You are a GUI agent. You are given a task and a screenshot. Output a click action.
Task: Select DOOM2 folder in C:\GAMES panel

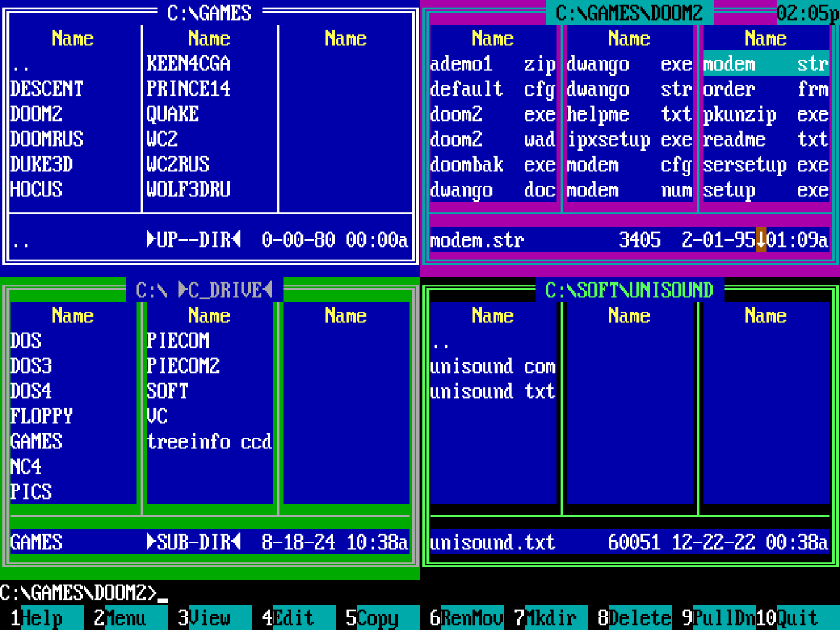point(73,114)
